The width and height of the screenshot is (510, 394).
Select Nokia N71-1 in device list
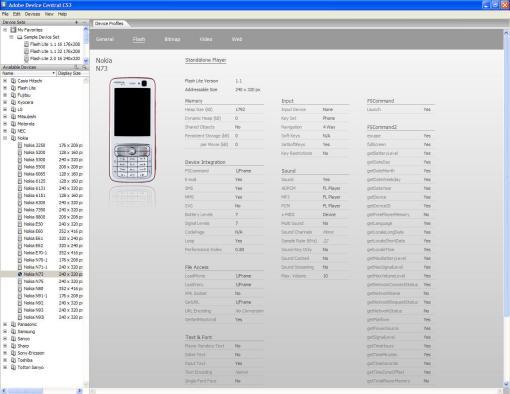pos(35,267)
